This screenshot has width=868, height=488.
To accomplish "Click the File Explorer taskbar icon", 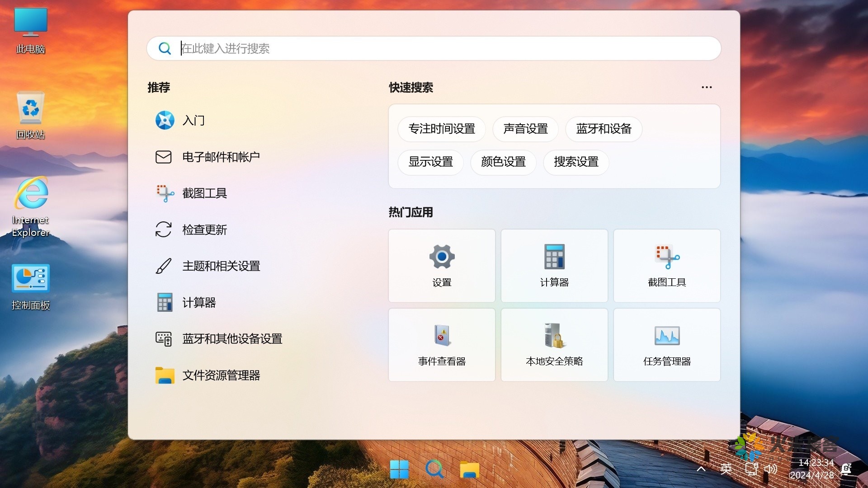I will pyautogui.click(x=470, y=469).
